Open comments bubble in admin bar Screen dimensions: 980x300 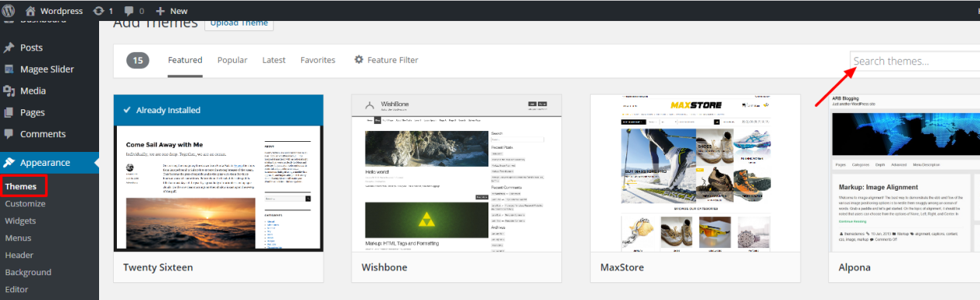tap(133, 11)
